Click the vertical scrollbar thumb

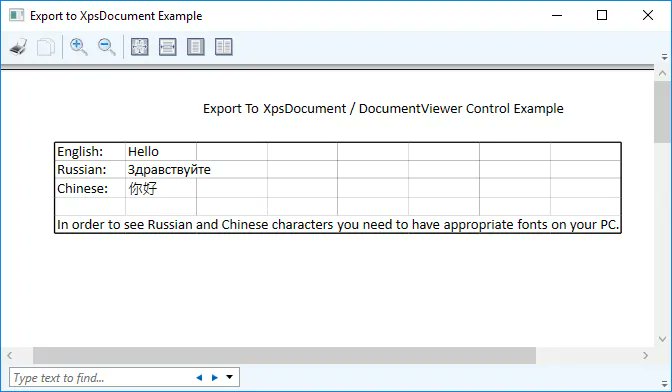(663, 111)
